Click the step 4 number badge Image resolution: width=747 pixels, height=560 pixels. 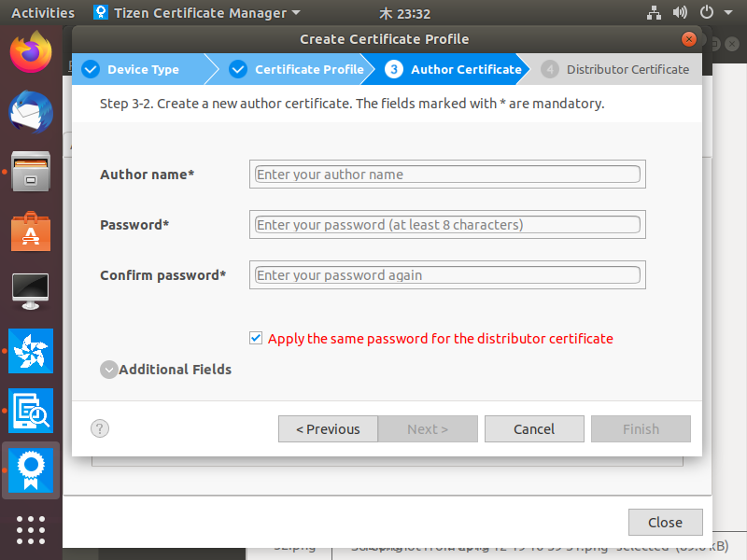pos(550,69)
